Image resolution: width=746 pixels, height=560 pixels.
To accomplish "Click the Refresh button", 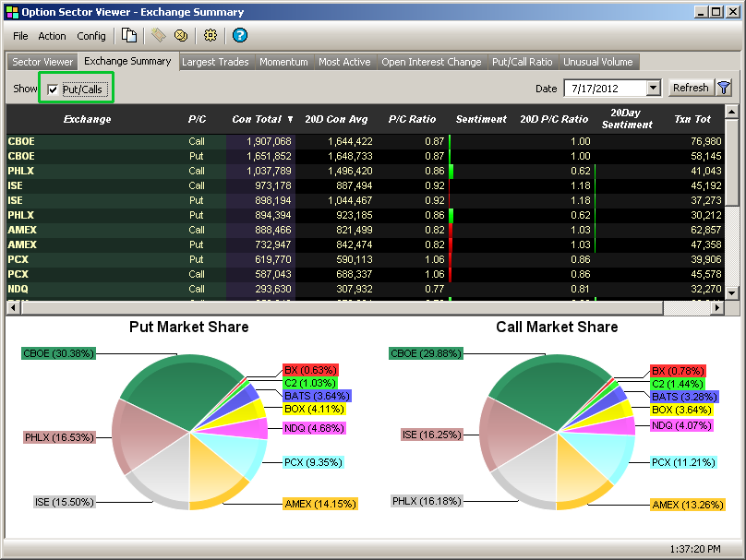I will tap(691, 88).
